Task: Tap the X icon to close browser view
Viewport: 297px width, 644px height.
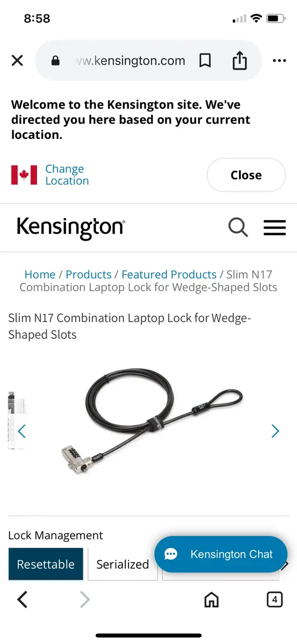Action: tap(17, 60)
